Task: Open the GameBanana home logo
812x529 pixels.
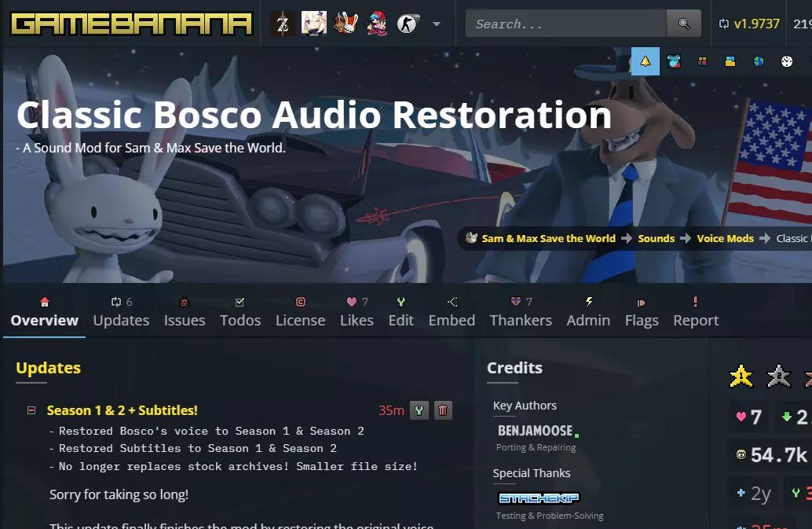Action: pos(131,24)
